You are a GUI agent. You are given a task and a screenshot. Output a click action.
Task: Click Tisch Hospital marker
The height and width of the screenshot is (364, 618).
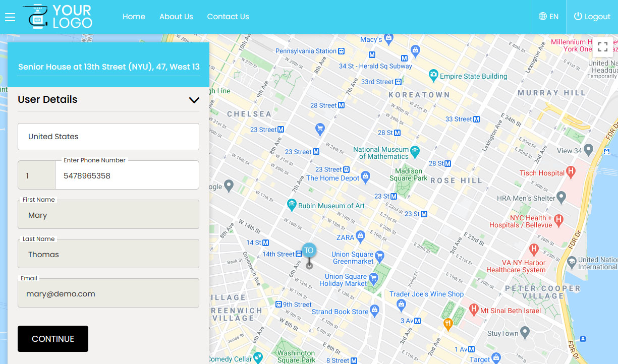tap(571, 172)
